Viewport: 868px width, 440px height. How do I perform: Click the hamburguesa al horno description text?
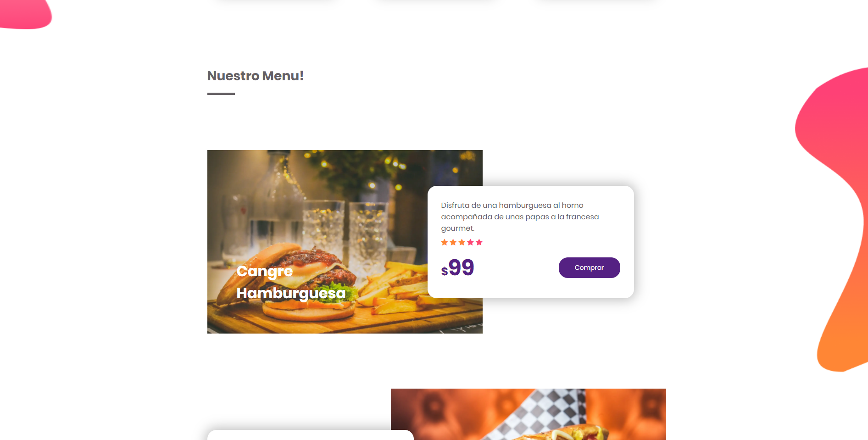point(520,217)
